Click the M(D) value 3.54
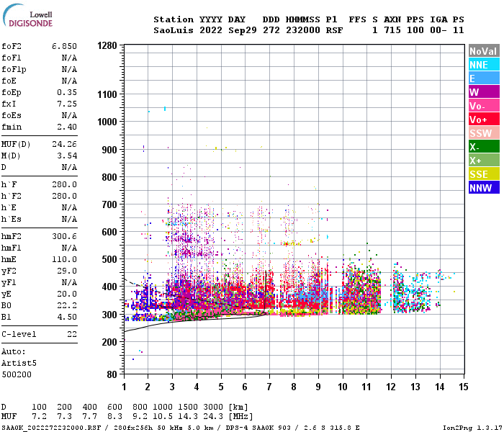The width and height of the screenshot is (504, 432). pos(67,156)
